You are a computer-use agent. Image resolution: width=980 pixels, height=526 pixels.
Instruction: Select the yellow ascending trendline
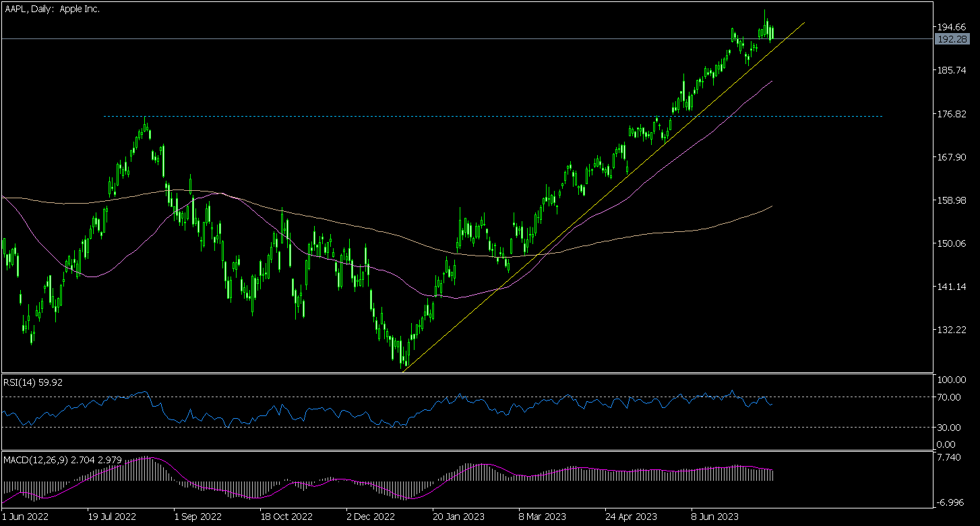point(603,196)
